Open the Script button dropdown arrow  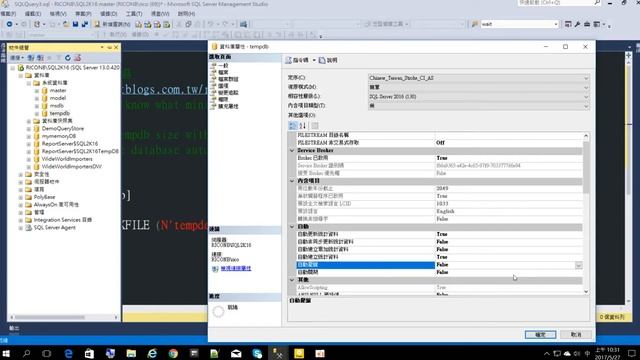[314, 60]
